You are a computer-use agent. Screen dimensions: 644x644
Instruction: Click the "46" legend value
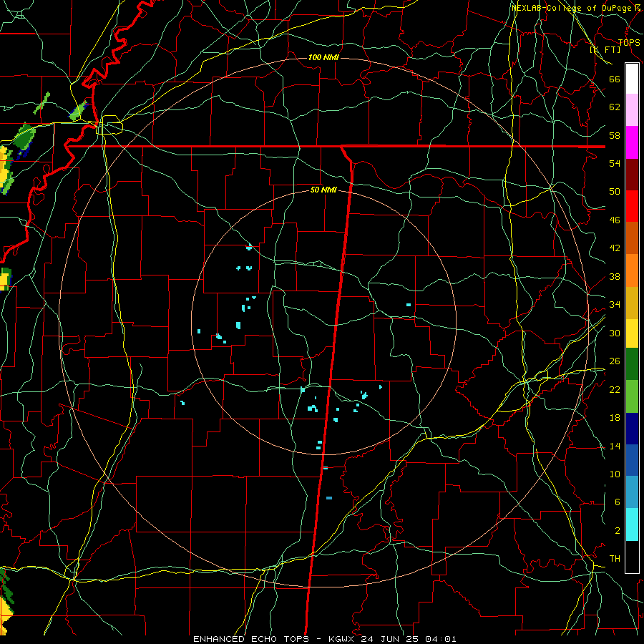[x=615, y=220]
